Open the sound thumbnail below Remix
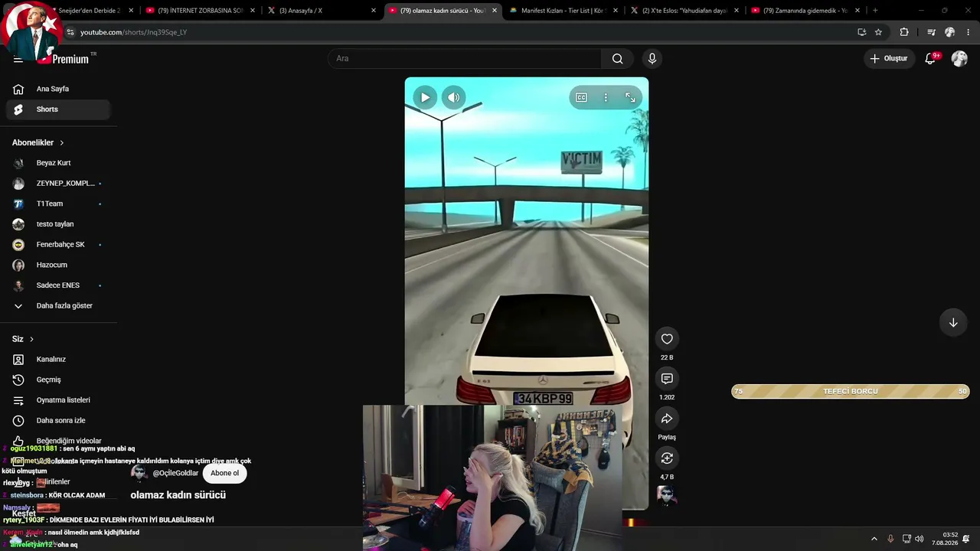Viewport: 980px width, 551px height. click(x=666, y=496)
